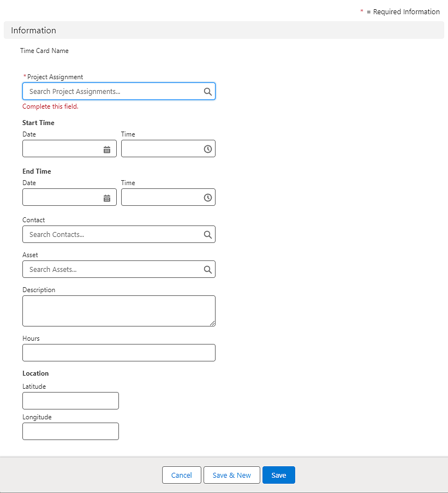Click the Latitude input box
This screenshot has height=493, width=448.
pyautogui.click(x=70, y=401)
